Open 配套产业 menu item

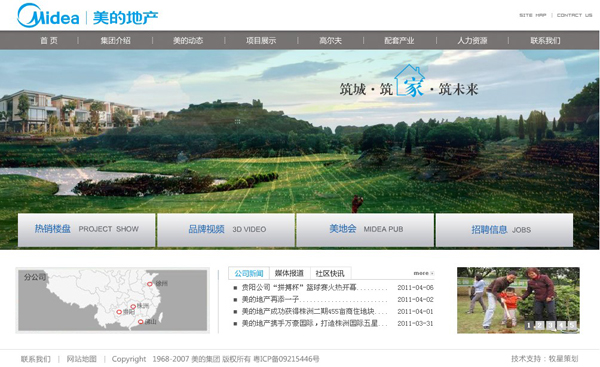[399, 41]
